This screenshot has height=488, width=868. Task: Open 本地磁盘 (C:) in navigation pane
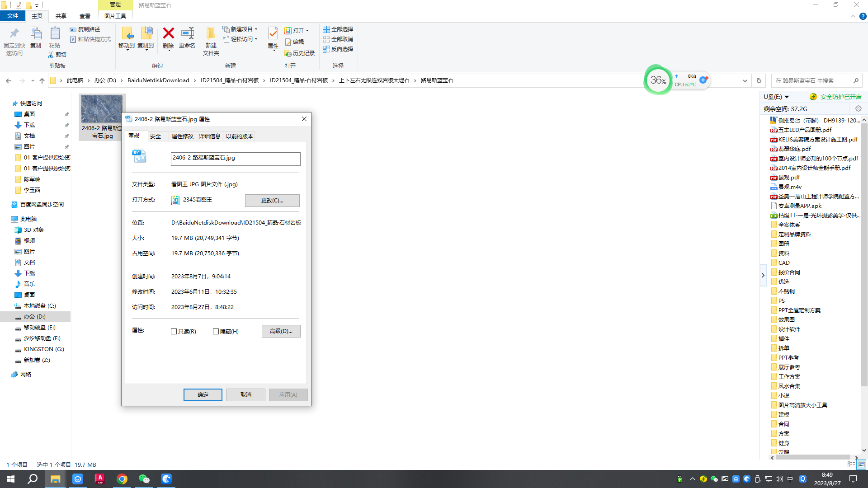pos(39,306)
